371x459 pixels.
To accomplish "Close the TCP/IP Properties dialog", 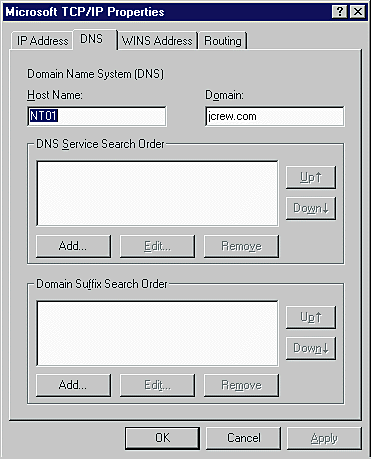I will [x=358, y=12].
